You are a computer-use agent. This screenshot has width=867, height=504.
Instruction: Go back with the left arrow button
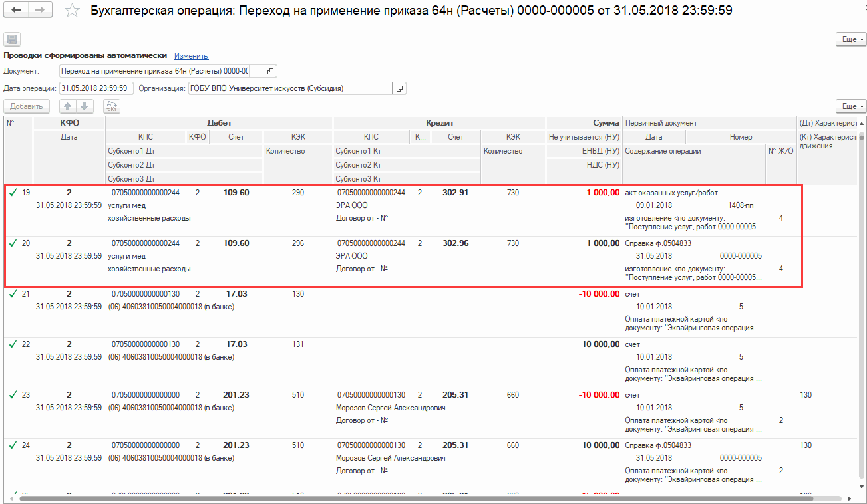pyautogui.click(x=17, y=10)
